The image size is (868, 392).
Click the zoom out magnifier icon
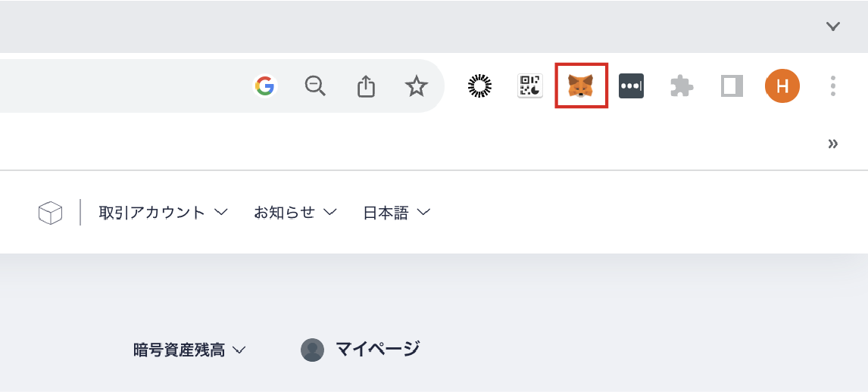point(315,86)
